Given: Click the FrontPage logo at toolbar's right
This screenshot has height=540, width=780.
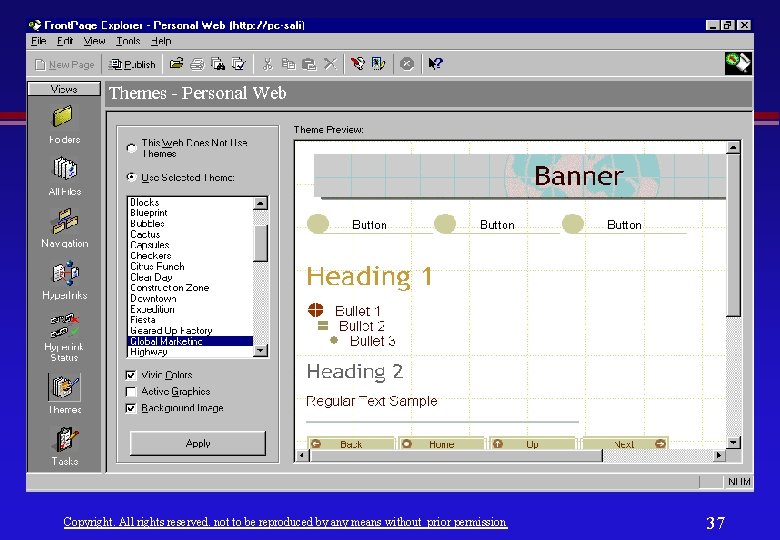Looking at the screenshot, I should (738, 63).
